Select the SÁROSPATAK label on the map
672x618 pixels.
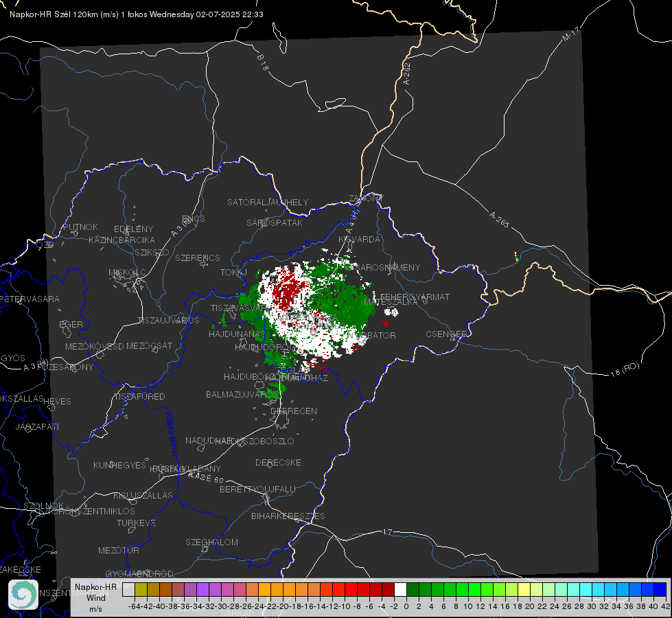coord(275,223)
